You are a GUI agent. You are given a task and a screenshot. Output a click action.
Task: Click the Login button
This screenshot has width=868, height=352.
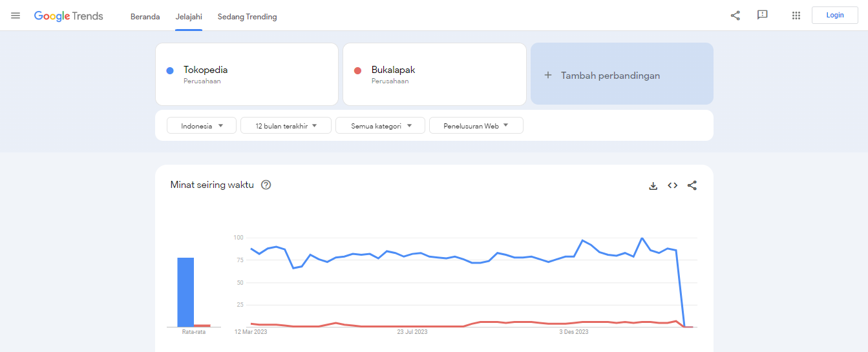[835, 15]
